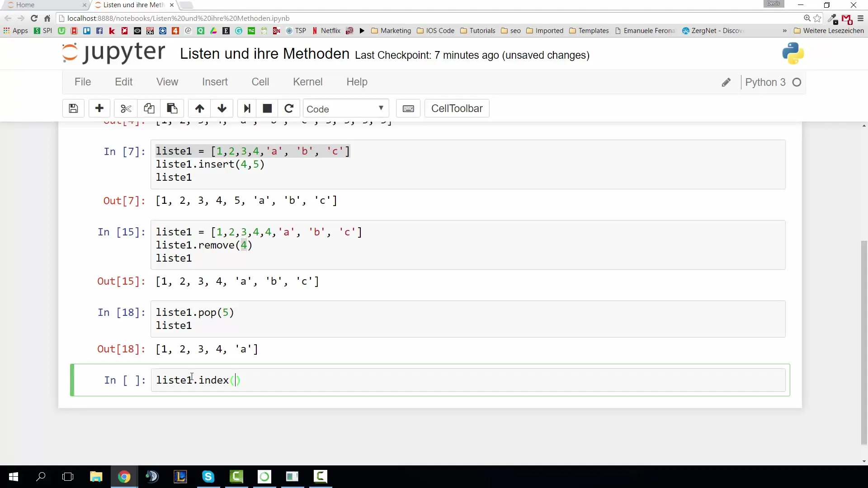Open the Chrome hamburger menu
Screen dimensions: 868x488
(x=860, y=19)
